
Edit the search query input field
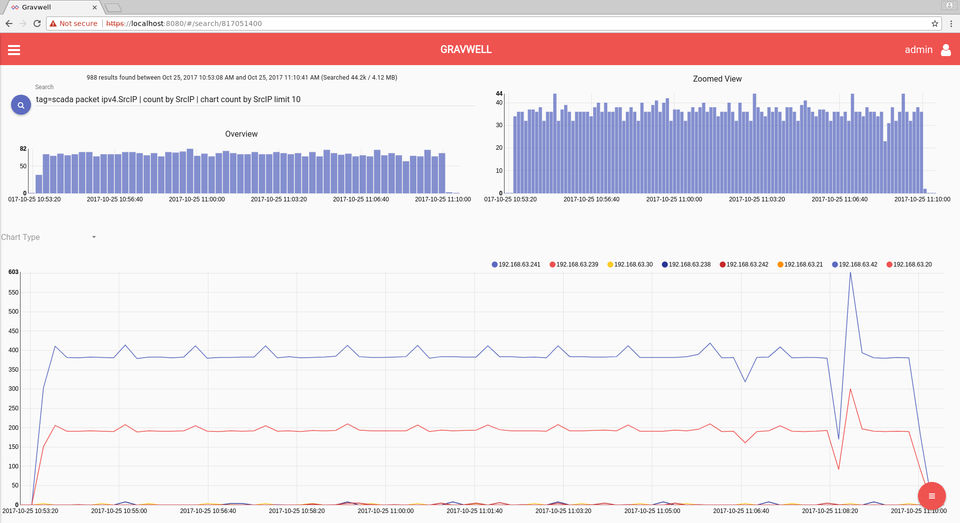tap(255, 99)
